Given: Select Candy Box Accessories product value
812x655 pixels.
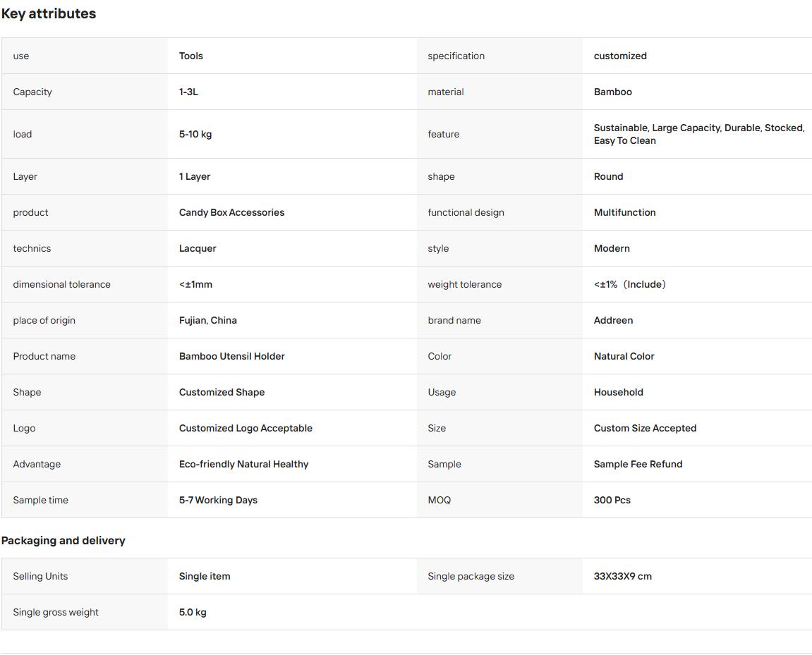Looking at the screenshot, I should pos(231,212).
